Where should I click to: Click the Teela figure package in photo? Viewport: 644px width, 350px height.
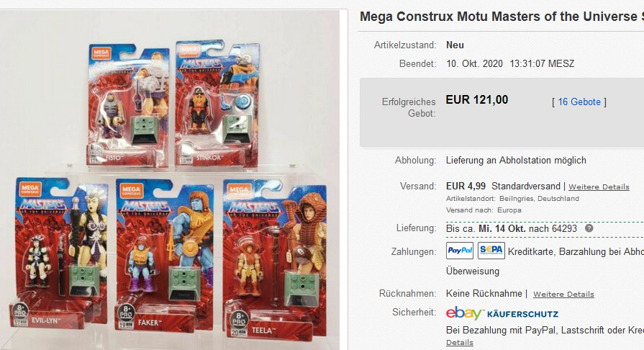pos(275,259)
